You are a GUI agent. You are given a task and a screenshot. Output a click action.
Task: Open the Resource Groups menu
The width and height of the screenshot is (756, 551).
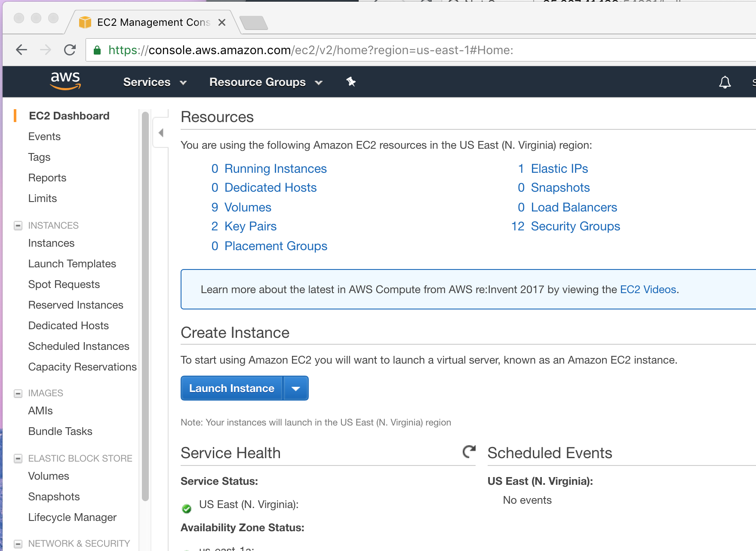tap(265, 82)
